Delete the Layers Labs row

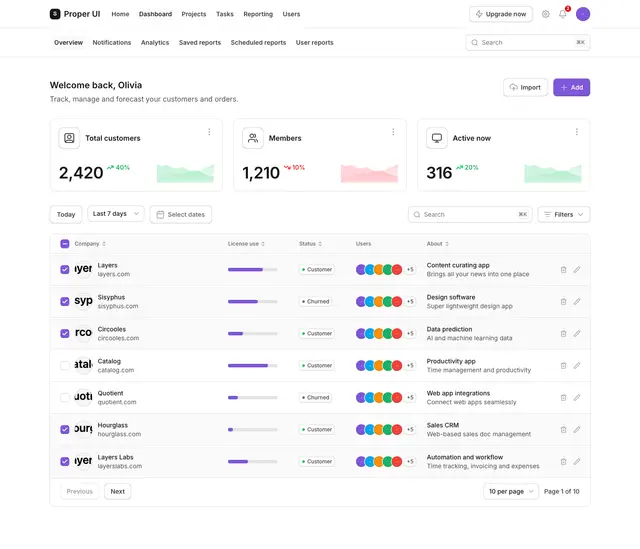click(x=563, y=461)
